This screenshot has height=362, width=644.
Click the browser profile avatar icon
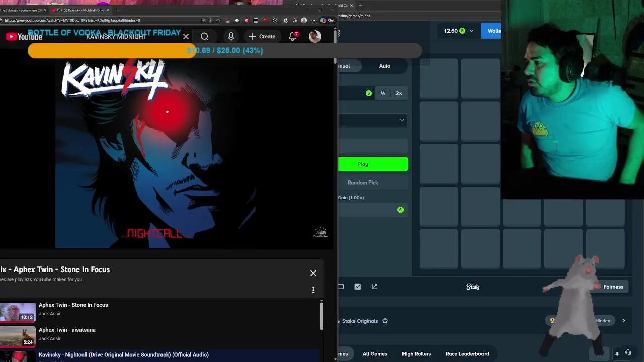tap(304, 20)
